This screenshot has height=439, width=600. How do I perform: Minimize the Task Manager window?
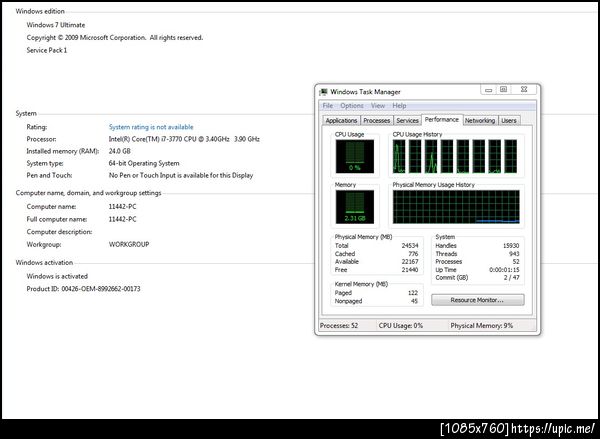coord(488,90)
